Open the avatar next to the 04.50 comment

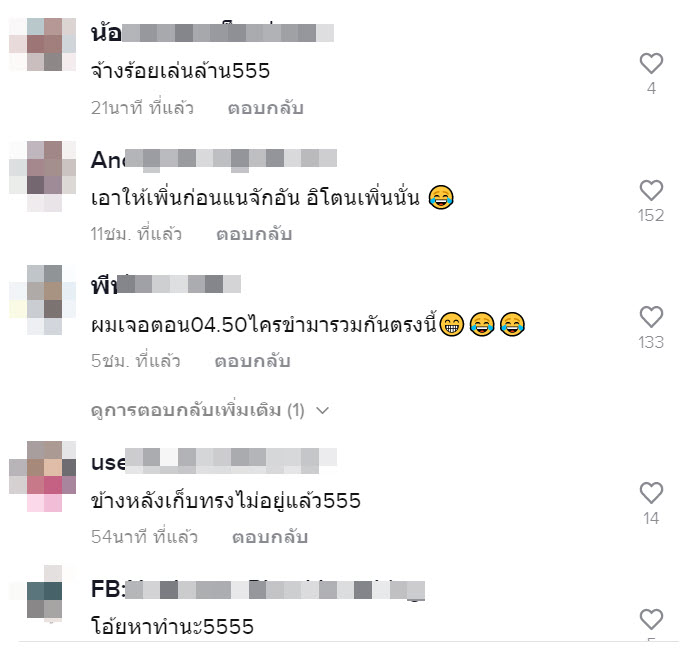coord(43,300)
